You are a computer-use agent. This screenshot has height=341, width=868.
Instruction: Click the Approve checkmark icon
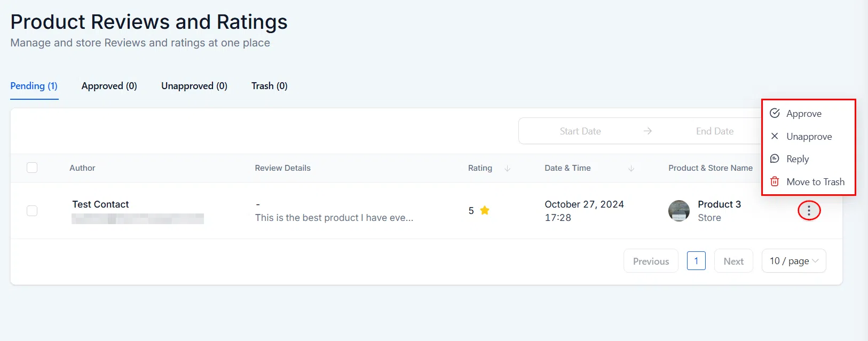(775, 113)
